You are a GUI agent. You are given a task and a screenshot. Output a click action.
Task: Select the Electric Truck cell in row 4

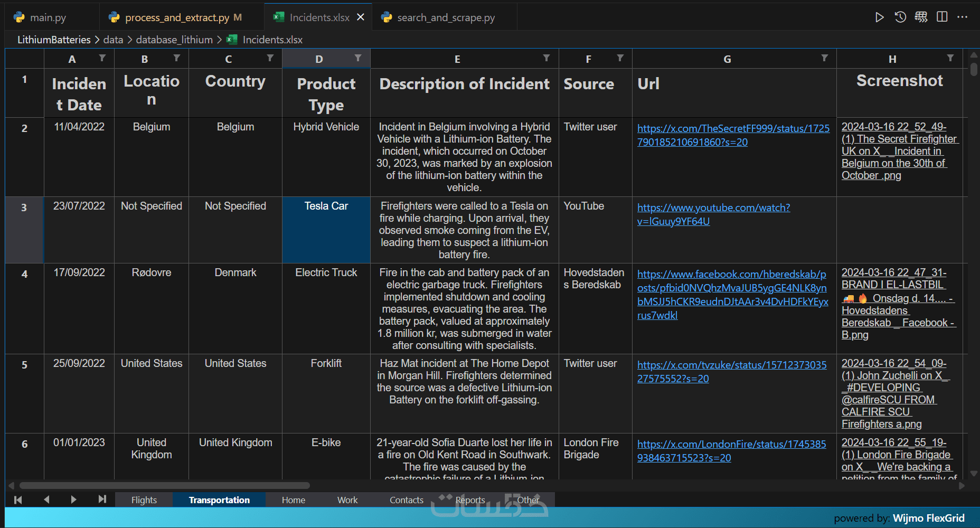[326, 272]
